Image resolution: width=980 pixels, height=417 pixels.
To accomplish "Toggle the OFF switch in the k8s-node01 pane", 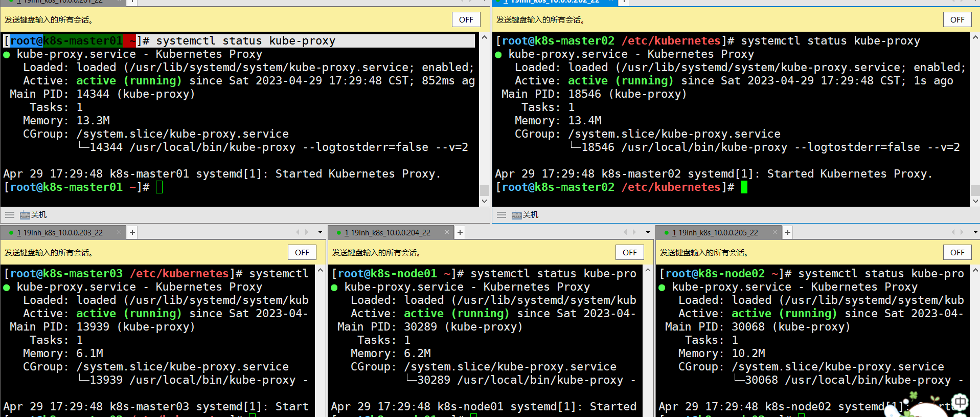I will tap(630, 252).
